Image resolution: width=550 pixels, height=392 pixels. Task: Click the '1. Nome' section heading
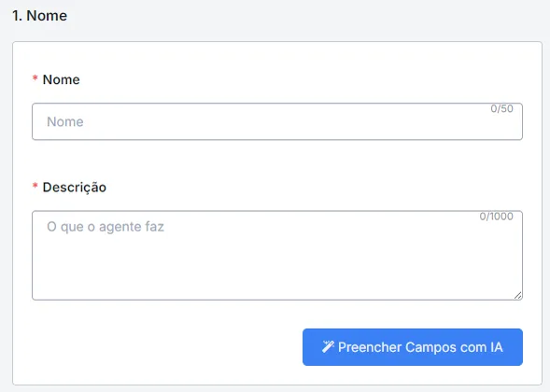tap(39, 16)
